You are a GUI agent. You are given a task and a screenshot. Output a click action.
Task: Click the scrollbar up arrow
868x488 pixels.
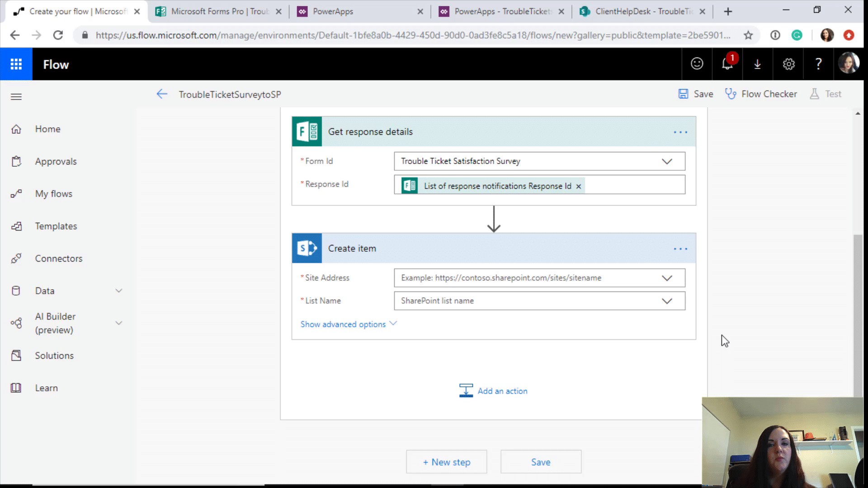click(858, 113)
